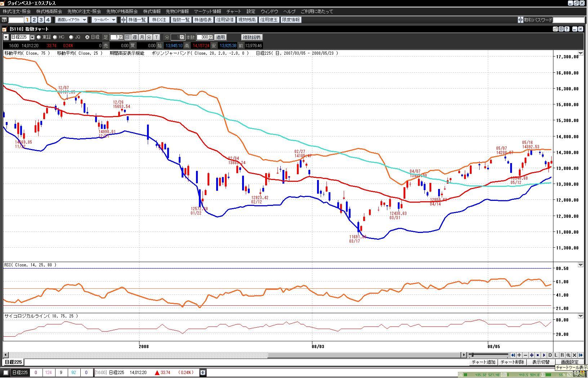
Task: Click the チャート追加 button
Action: click(x=484, y=362)
